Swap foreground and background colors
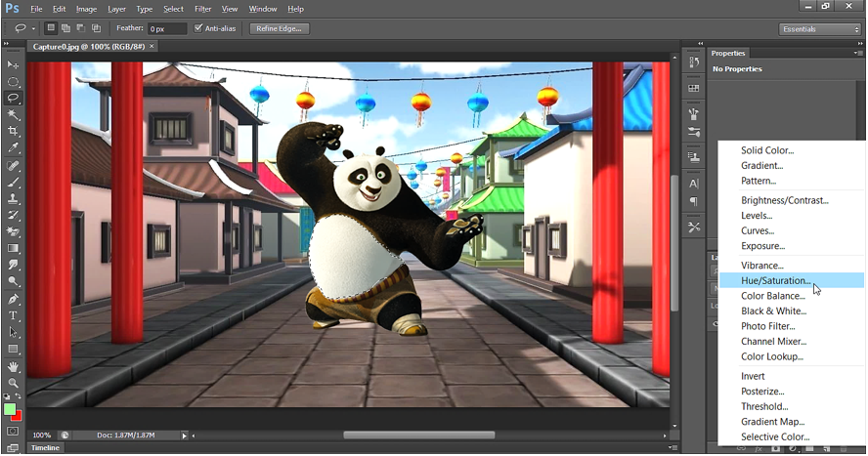Image resolution: width=868 pixels, height=456 pixels. click(19, 396)
